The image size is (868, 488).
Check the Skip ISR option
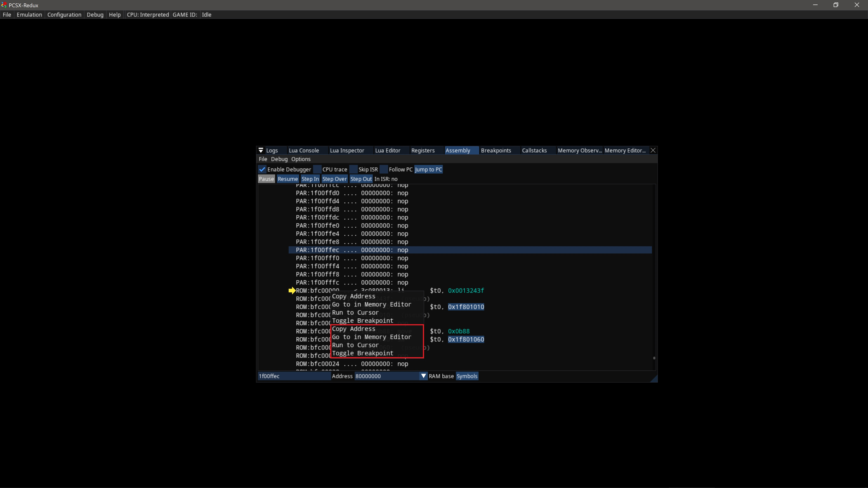click(x=353, y=169)
